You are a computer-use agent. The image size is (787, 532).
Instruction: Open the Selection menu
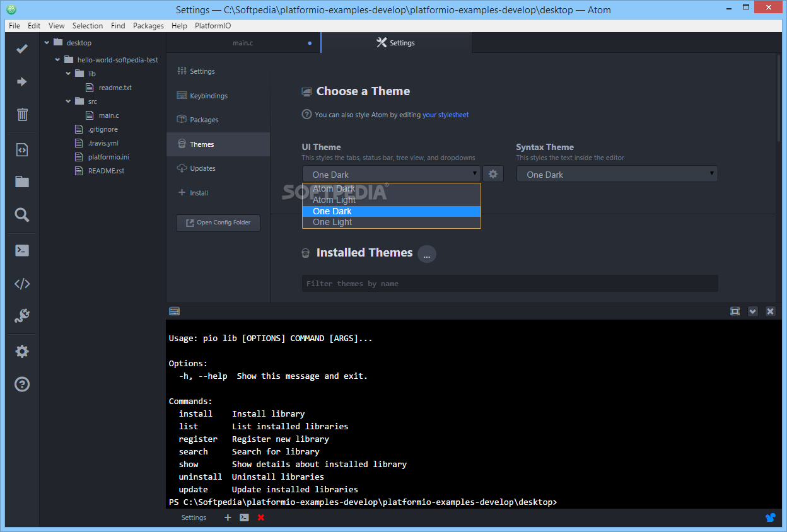[88, 26]
